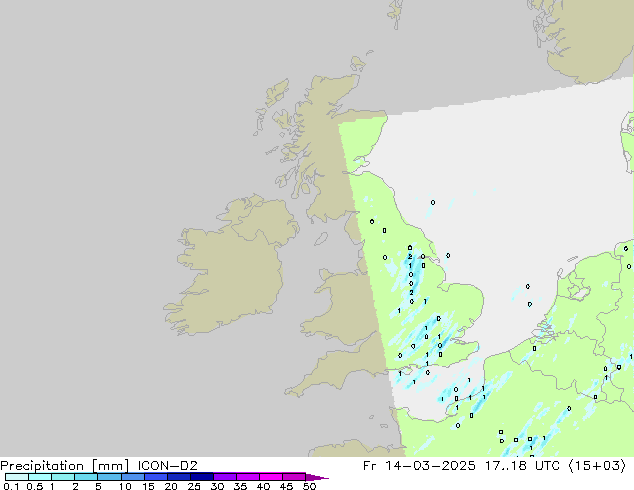Screen dimensions: 634x490
Task: Select the 45–50 mm legend swatch
Action: coord(294,477)
